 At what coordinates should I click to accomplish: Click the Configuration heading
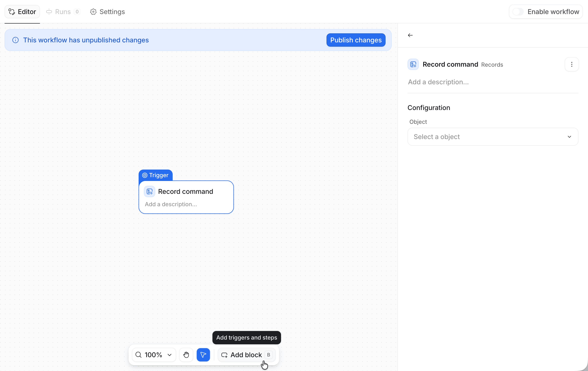(x=429, y=108)
